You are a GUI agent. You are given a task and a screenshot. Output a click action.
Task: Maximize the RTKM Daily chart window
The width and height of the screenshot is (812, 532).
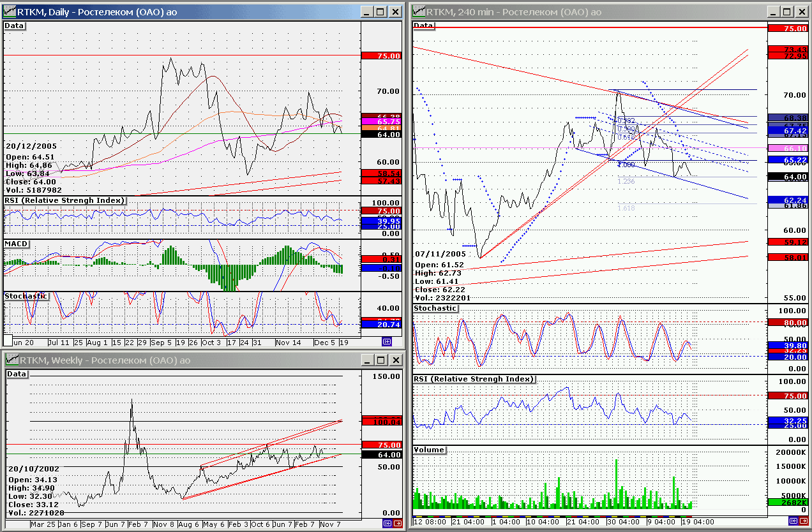point(380,12)
